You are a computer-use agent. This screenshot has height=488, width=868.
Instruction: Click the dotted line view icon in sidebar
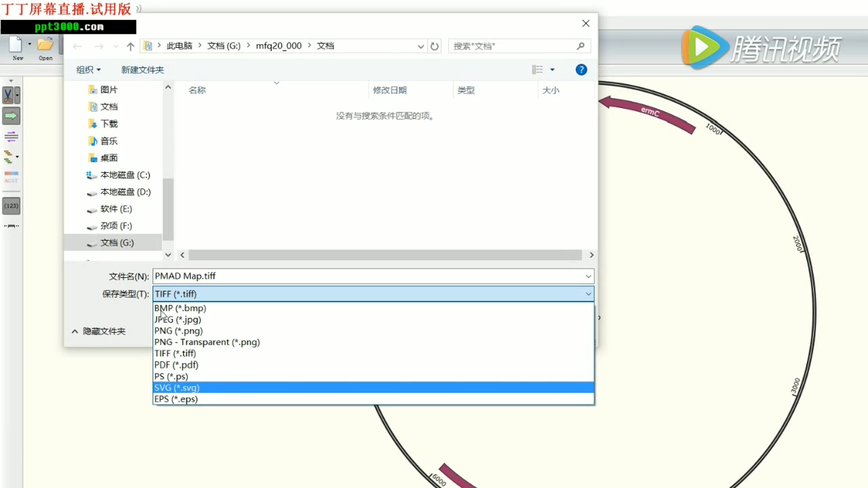11,226
